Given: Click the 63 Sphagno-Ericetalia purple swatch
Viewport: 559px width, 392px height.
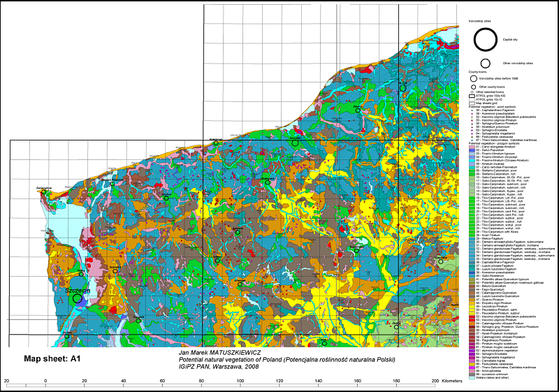Looking at the screenshot, I should coord(472,354).
